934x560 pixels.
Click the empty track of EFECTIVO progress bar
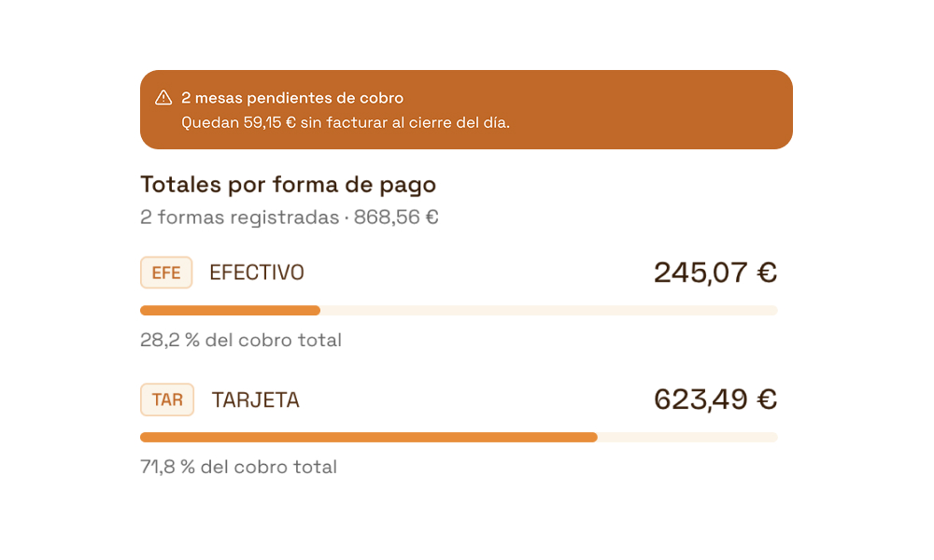tap(549, 310)
